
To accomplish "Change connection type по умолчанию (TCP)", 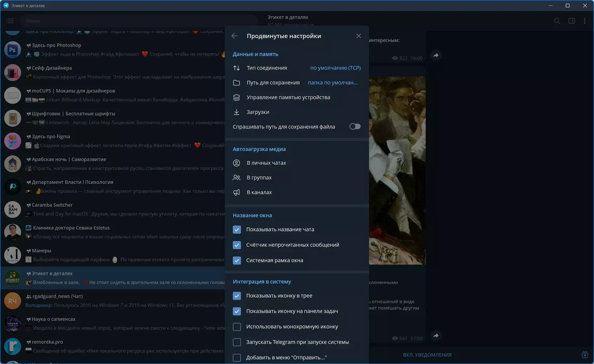I will [335, 68].
